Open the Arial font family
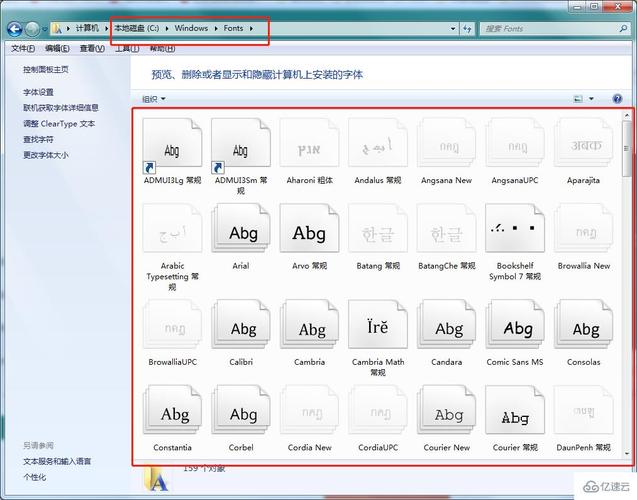 242,233
